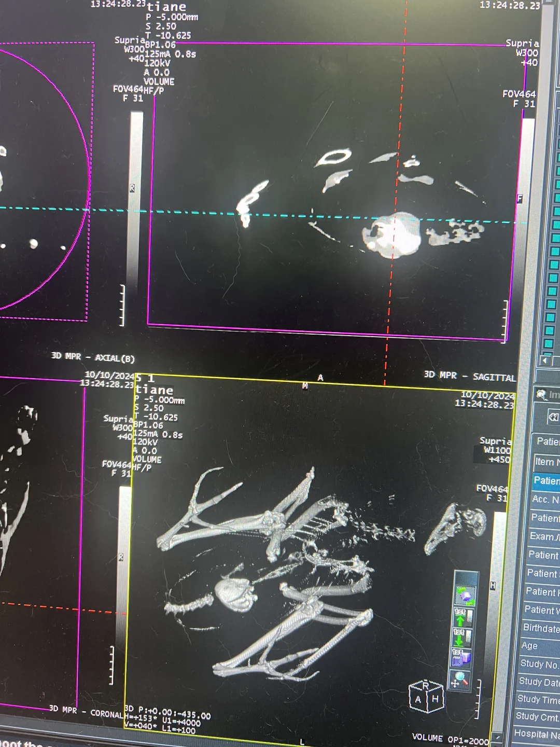This screenshot has width=560, height=747.
Task: Click the '125mA 0.8s' text in the sagittal view
Action: [x=170, y=54]
